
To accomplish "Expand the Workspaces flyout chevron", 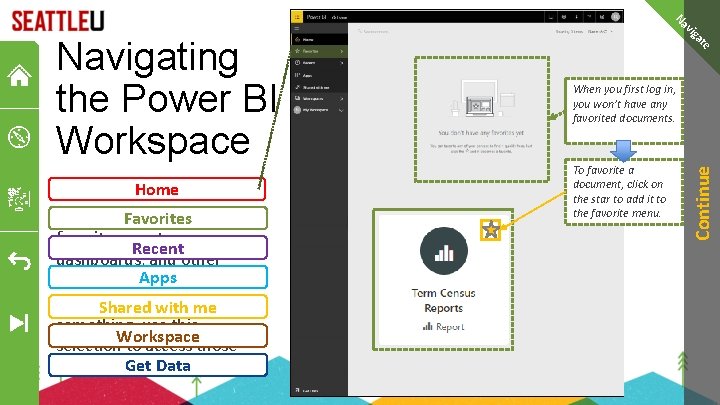I will tap(342, 99).
